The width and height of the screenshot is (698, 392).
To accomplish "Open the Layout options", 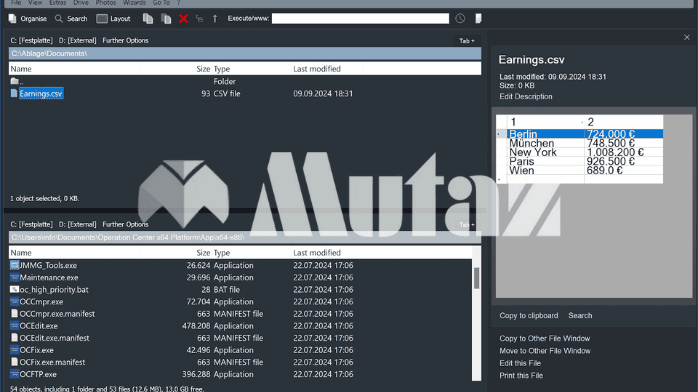I will pyautogui.click(x=114, y=19).
